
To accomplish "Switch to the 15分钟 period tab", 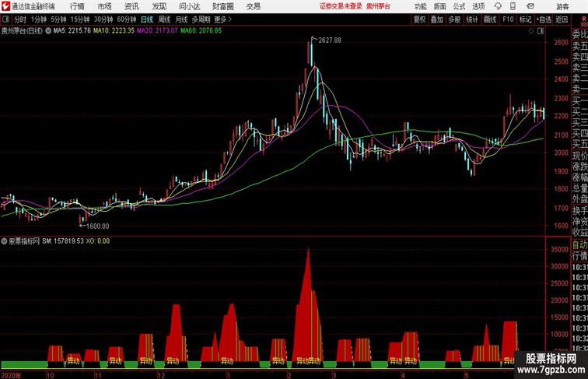I will [80, 19].
